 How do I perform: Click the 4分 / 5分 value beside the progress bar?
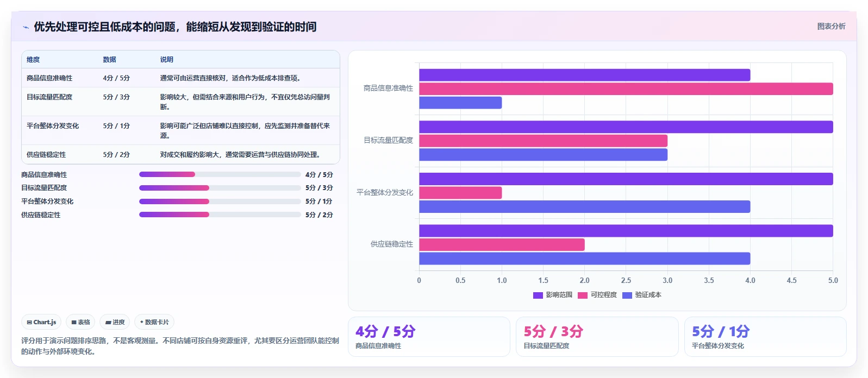(x=319, y=175)
